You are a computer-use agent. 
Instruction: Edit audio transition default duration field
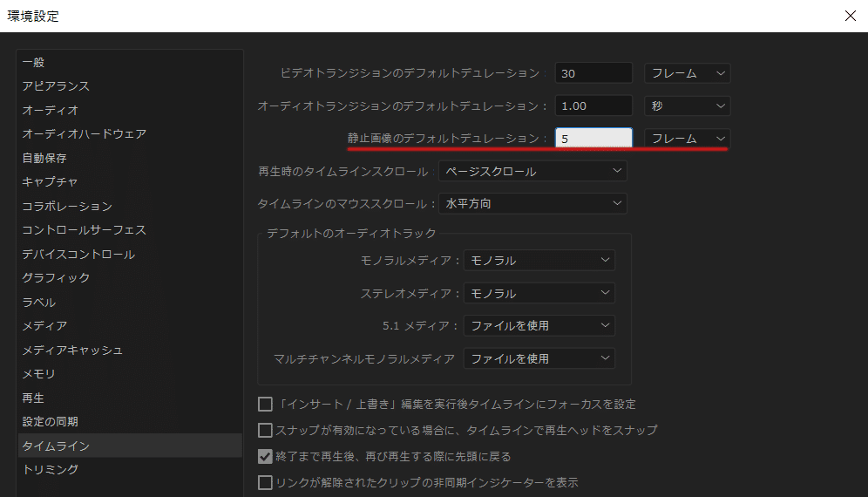coord(593,106)
